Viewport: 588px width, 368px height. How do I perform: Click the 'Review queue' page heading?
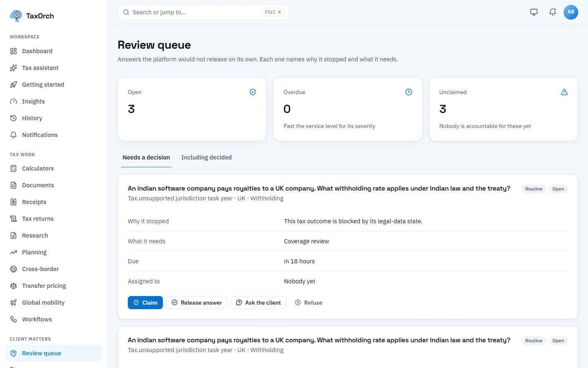154,45
